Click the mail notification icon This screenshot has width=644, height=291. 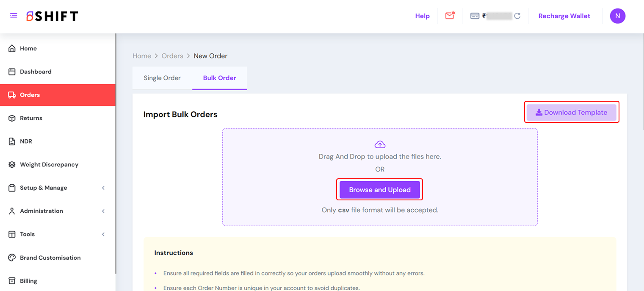coord(449,16)
